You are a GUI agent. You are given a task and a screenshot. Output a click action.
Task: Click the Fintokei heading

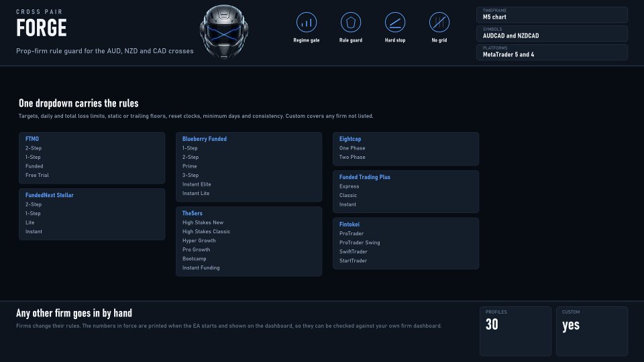(x=349, y=225)
